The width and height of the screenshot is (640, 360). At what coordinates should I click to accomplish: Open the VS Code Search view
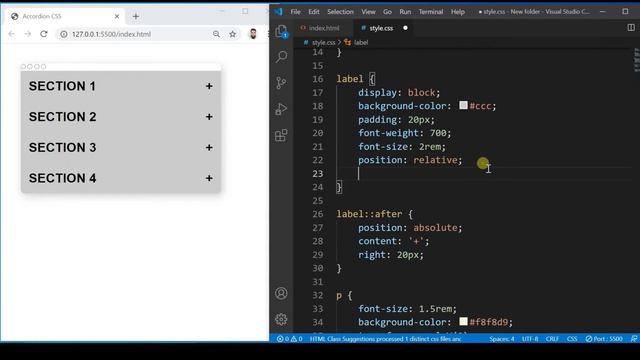(281, 57)
